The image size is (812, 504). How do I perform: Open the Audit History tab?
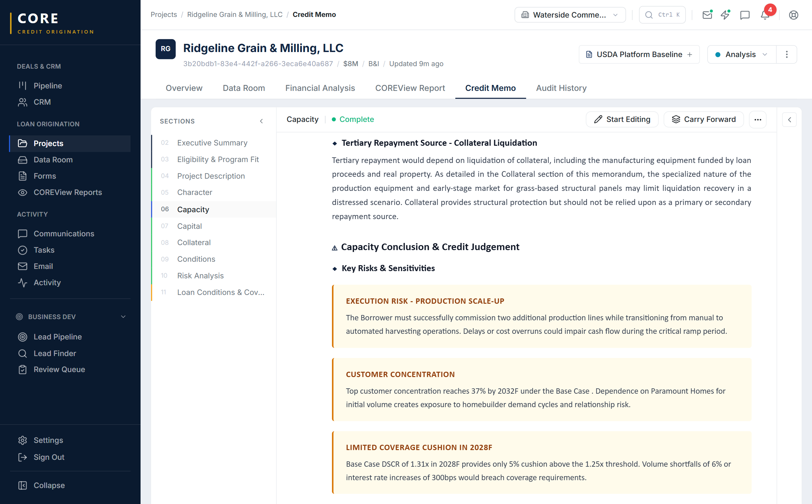[x=561, y=88]
